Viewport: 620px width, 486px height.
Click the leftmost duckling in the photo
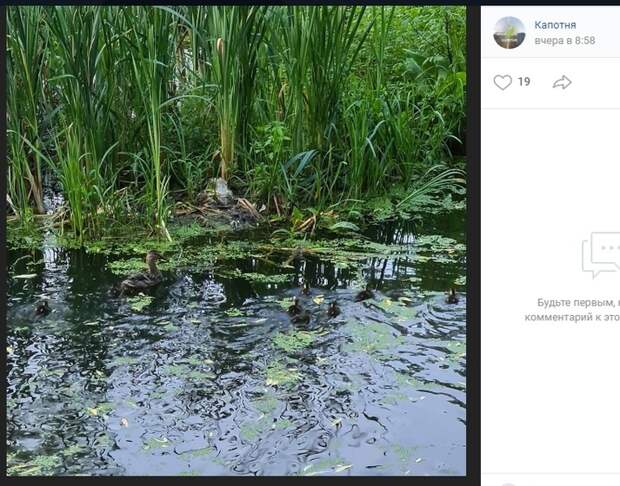[42, 308]
